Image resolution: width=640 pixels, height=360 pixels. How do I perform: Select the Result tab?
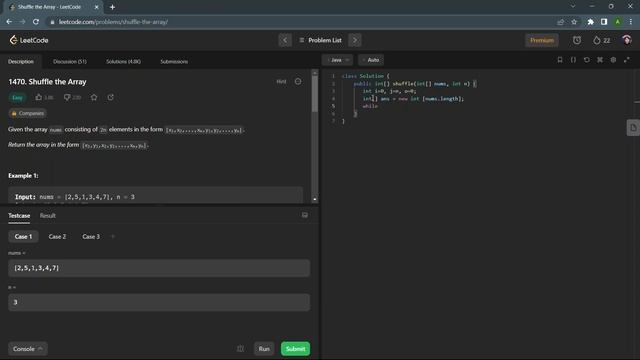coord(48,216)
